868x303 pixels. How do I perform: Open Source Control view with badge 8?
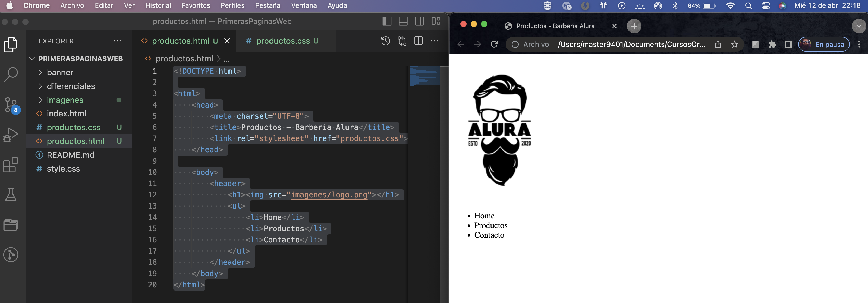11,105
